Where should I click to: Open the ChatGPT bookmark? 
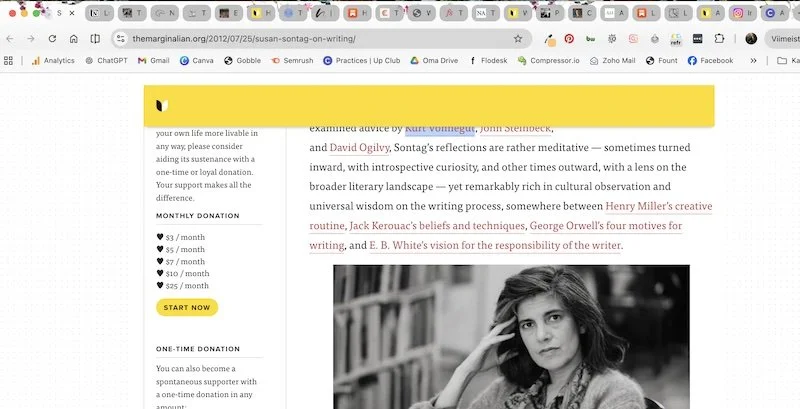click(x=106, y=61)
